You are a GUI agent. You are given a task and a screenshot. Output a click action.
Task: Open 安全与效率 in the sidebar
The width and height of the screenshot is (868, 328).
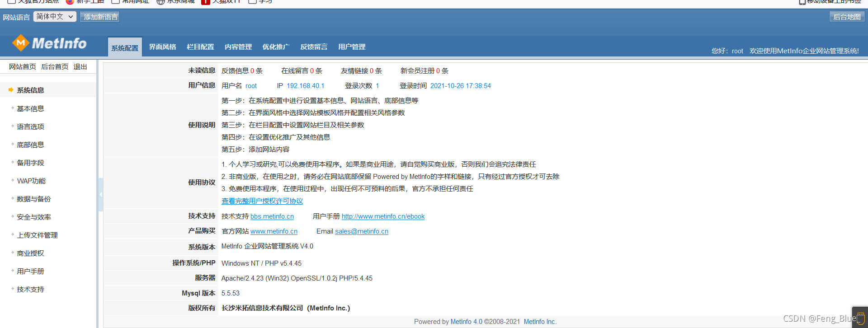pyautogui.click(x=34, y=217)
